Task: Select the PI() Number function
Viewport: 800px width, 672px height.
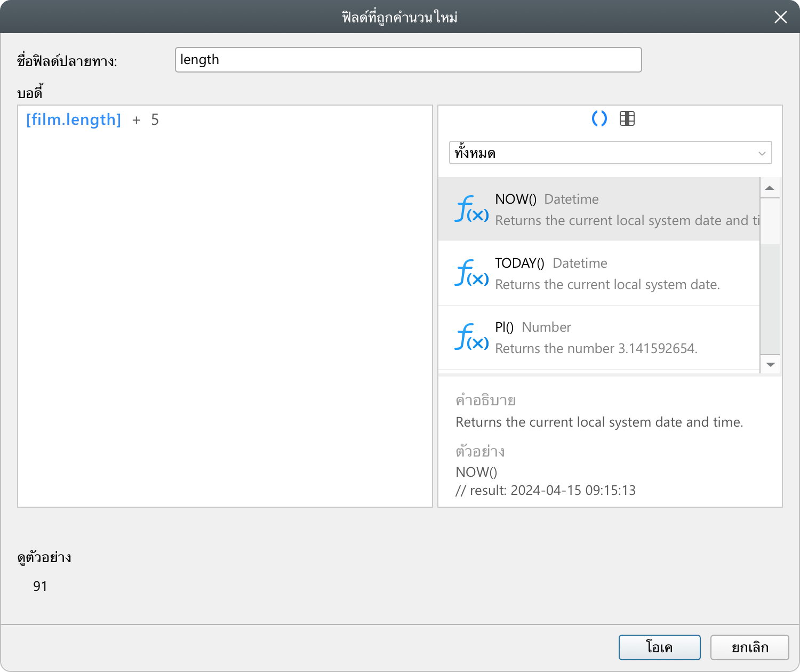Action: coord(619,337)
